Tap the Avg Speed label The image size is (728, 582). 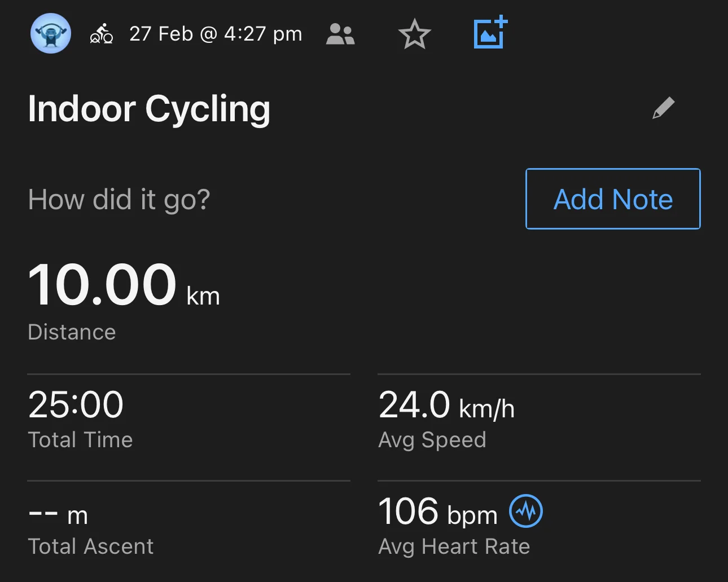point(432,440)
